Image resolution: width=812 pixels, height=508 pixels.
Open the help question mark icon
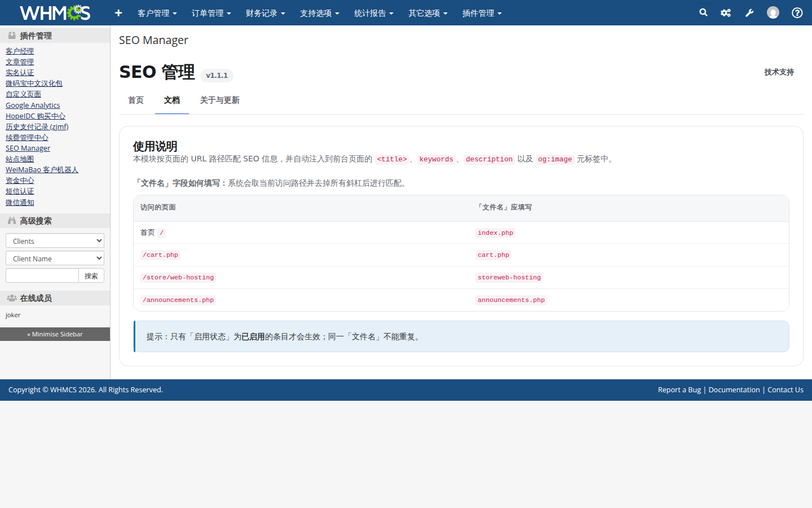797,12
